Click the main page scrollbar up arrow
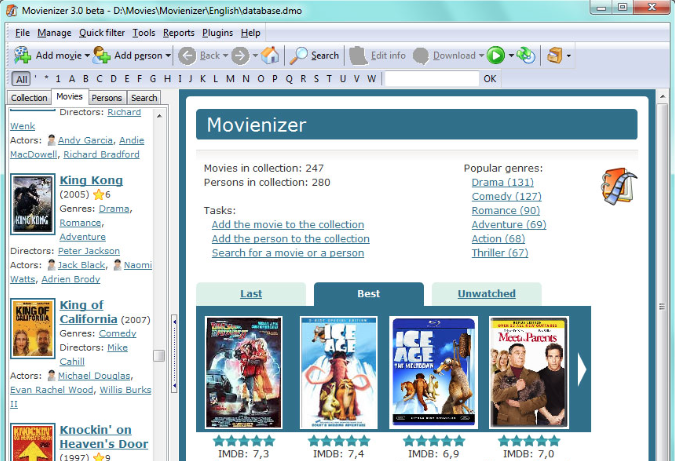Viewport: 675px width, 461px height. (x=663, y=97)
